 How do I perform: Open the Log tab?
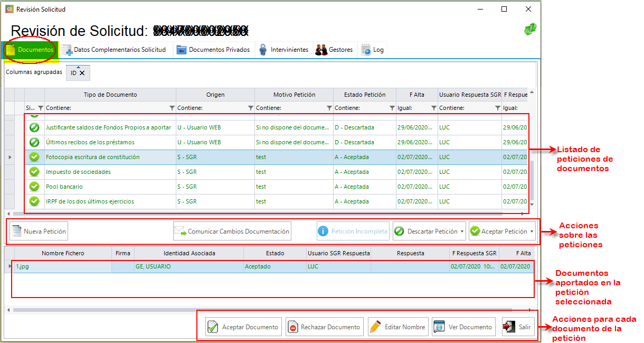click(373, 50)
